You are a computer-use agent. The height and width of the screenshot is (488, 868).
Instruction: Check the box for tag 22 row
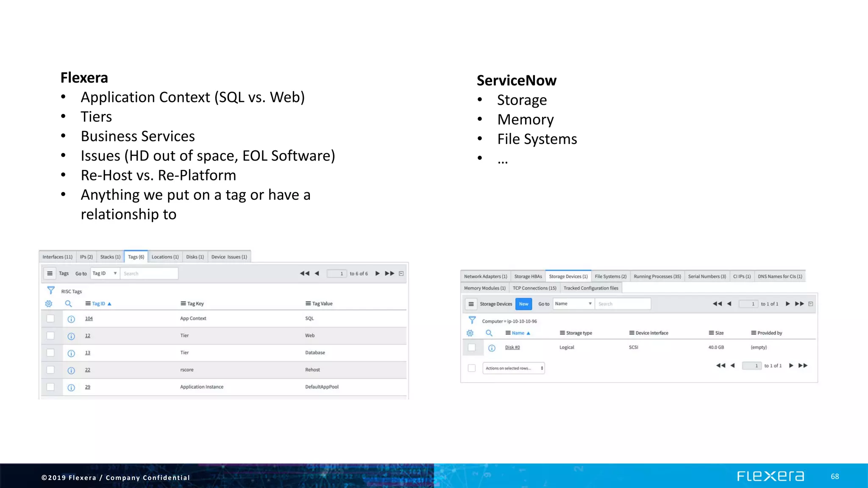coord(50,370)
